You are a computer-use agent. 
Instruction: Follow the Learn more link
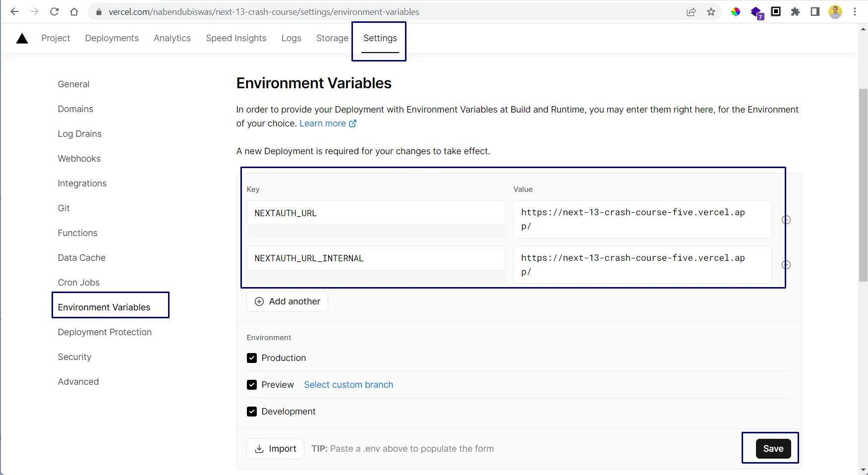tap(328, 123)
